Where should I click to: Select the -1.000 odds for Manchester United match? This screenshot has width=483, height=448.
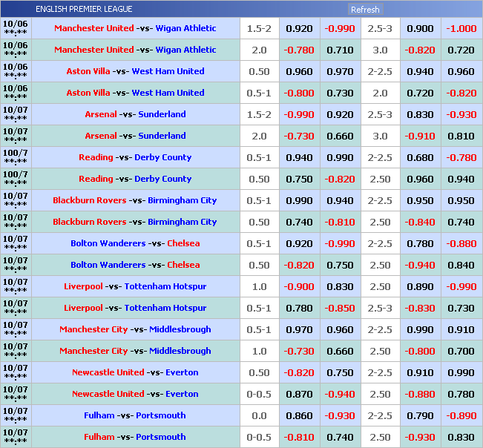pyautogui.click(x=461, y=28)
